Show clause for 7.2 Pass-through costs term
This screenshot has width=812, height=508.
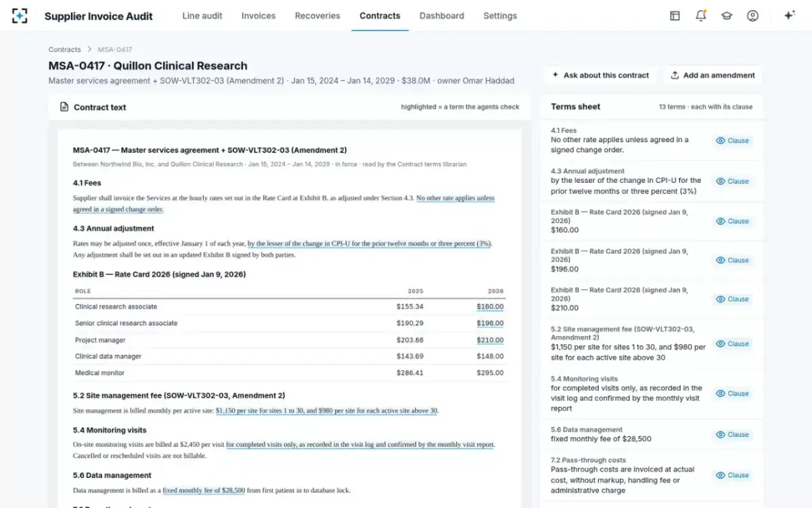pos(733,475)
